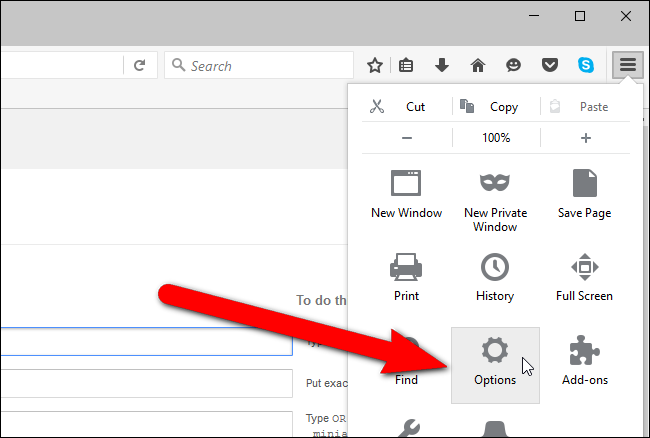This screenshot has height=438, width=650.
Task: Click the Hello chat smiley icon
Action: 514,65
